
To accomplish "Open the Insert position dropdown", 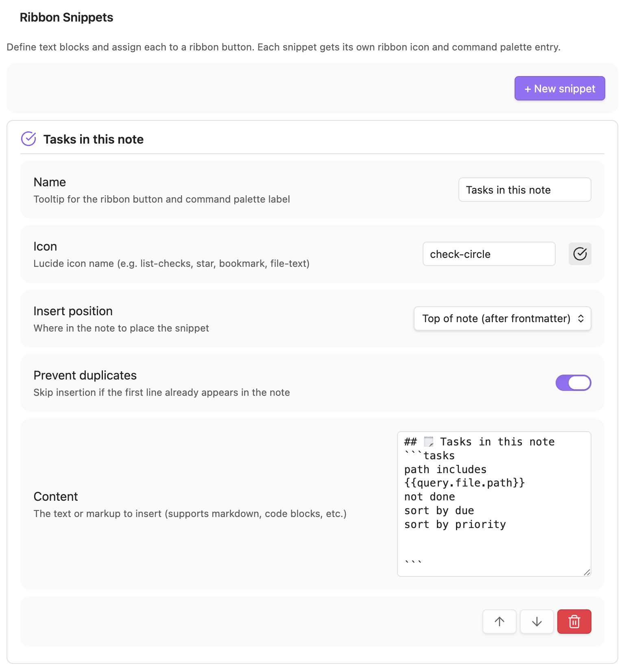I will coord(502,319).
